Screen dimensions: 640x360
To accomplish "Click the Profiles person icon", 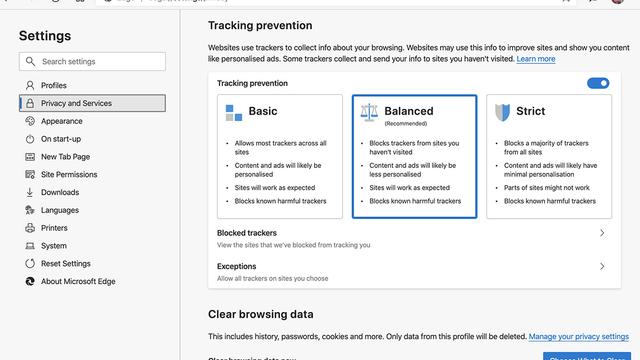I will 30,85.
